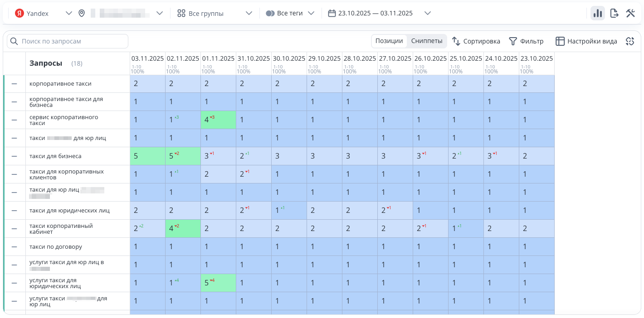This screenshot has height=318, width=644.
Task: Open the date range 23.10.2025 — 03.11.2025 dropdown
Action: coord(427,13)
